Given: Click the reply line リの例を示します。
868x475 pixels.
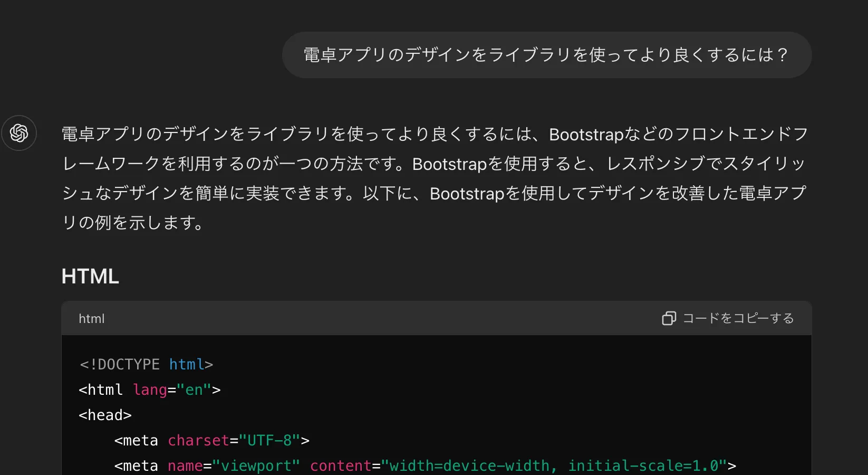Looking at the screenshot, I should pos(133,223).
